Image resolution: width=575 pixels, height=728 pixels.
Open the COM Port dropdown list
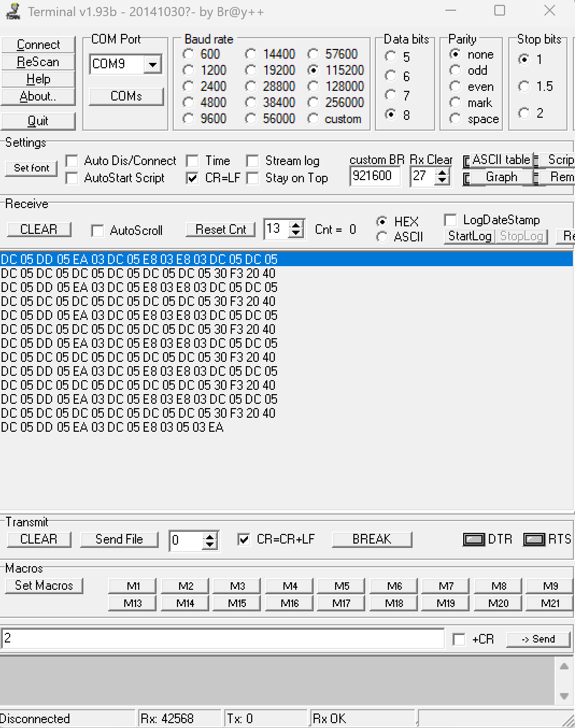(153, 65)
